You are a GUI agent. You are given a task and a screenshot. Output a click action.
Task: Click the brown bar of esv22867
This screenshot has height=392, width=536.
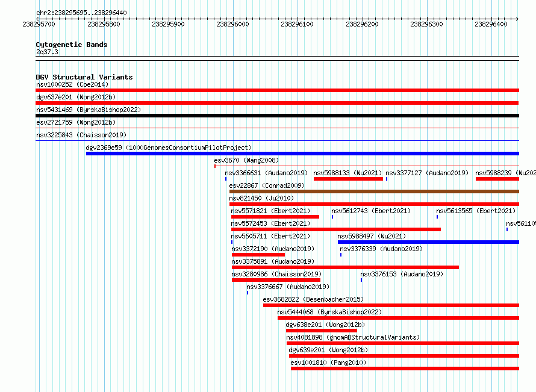pyautogui.click(x=375, y=191)
